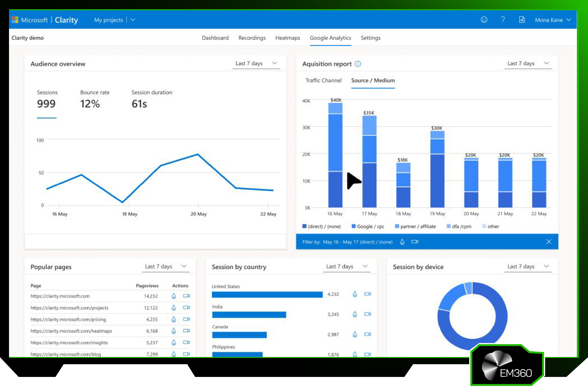Viewport: 588px width, 392px height.
Task: Close the Filter by bar
Action: [x=548, y=241]
